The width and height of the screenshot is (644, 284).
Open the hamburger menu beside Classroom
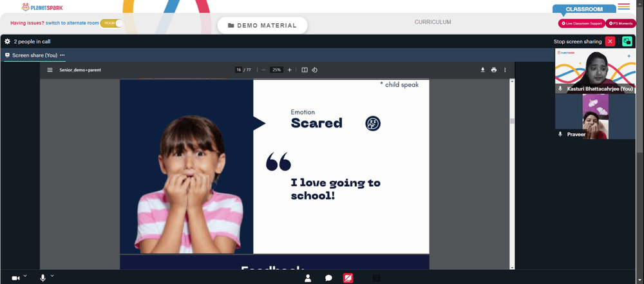click(623, 6)
